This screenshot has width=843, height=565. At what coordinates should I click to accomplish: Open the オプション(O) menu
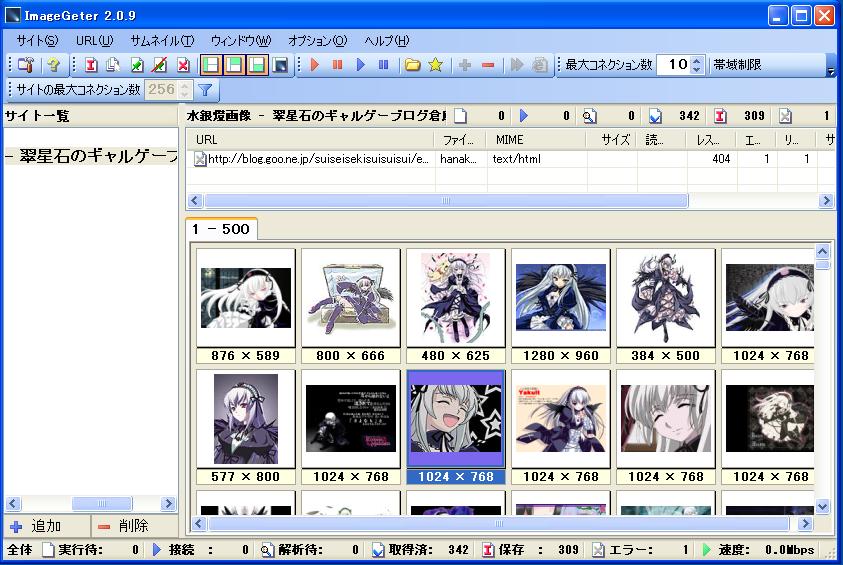tap(318, 41)
